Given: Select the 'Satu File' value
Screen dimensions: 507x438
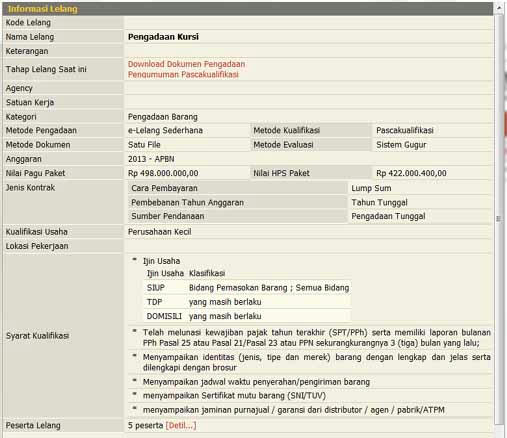Looking at the screenshot, I should pos(144,145).
